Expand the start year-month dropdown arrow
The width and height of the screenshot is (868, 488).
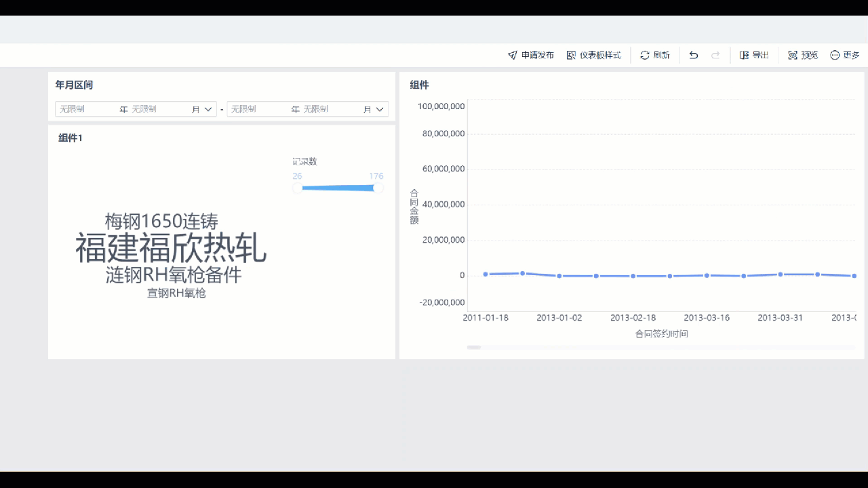point(208,109)
